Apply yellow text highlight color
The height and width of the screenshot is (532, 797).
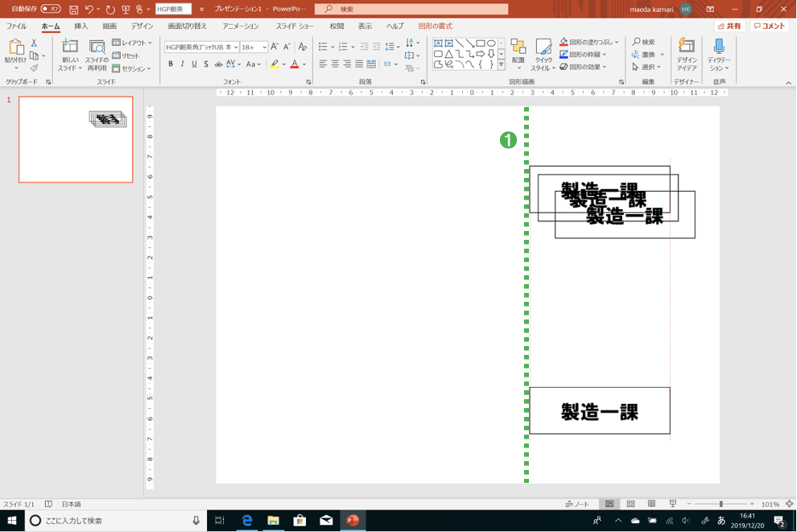pyautogui.click(x=275, y=64)
